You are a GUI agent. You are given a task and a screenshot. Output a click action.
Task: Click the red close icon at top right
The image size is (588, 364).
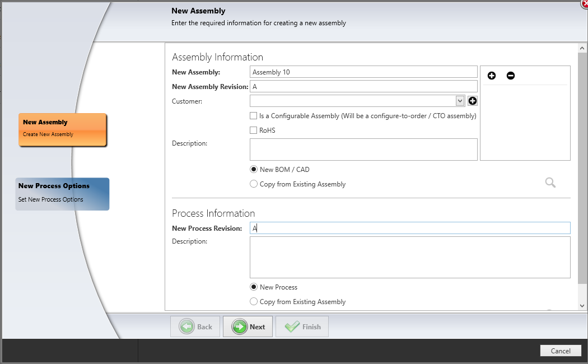tap(584, 4)
